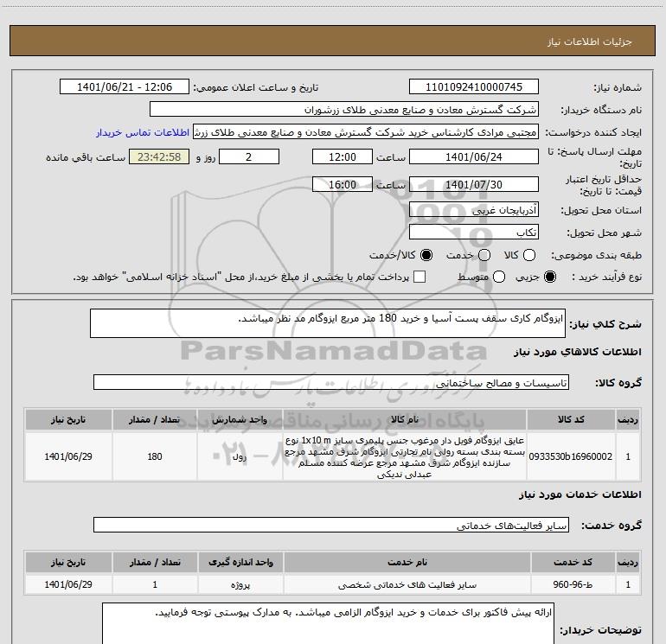Select the کالا/خدمت radio button
This screenshot has width=666, height=644.
(x=426, y=255)
